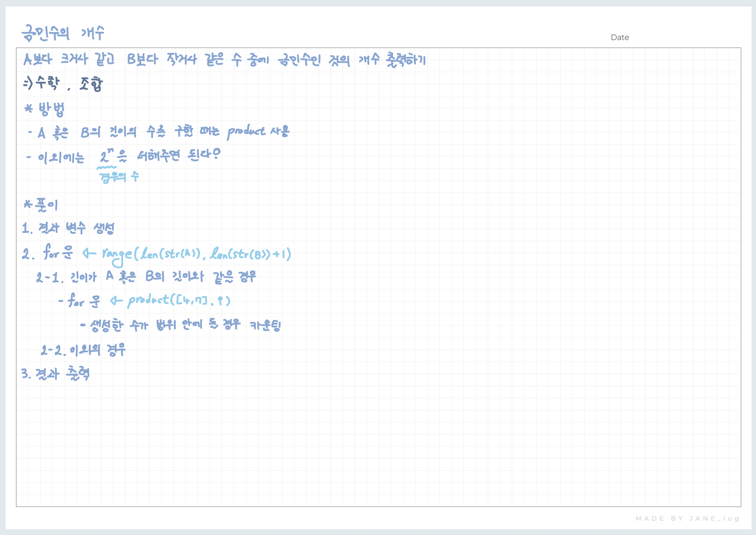
Task: Click the Date label at top right
Action: tap(620, 37)
